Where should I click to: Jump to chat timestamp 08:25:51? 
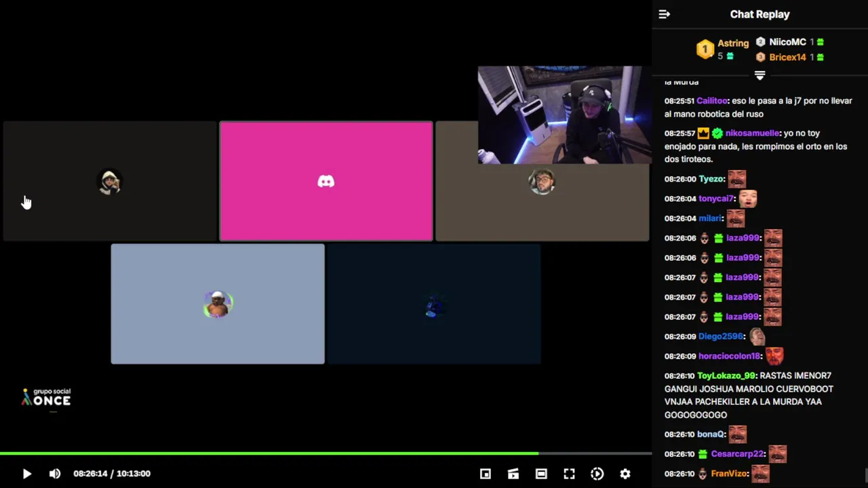(679, 101)
